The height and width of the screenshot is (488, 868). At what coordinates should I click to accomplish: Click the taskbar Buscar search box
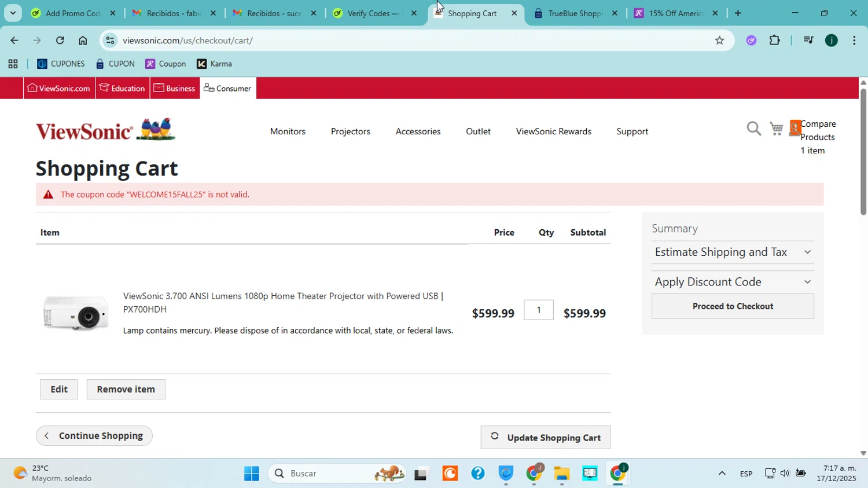click(337, 474)
